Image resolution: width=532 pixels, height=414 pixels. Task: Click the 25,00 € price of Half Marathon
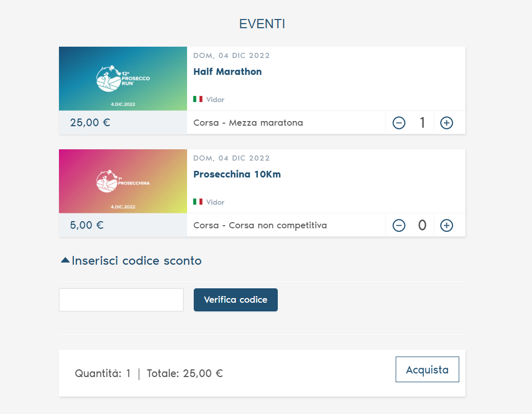90,123
